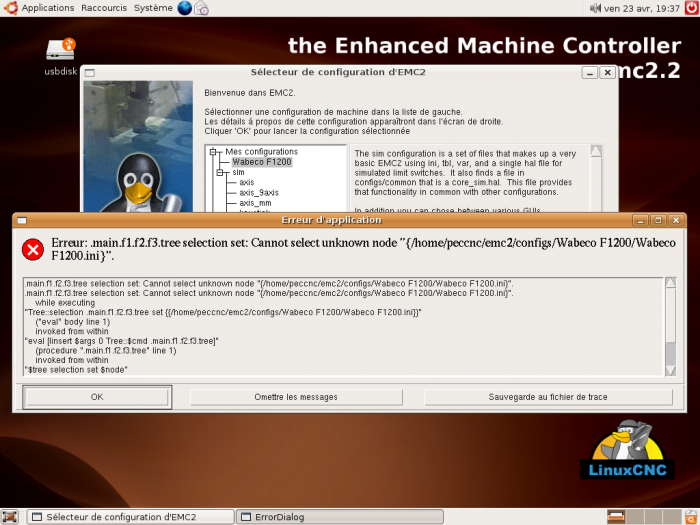Close the Sélecteur de configuration window
Viewport: 700px width, 525px height.
point(608,73)
